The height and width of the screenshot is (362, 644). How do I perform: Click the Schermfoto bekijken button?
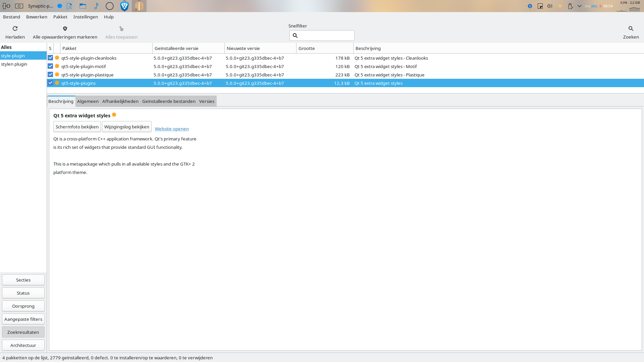[x=77, y=127]
